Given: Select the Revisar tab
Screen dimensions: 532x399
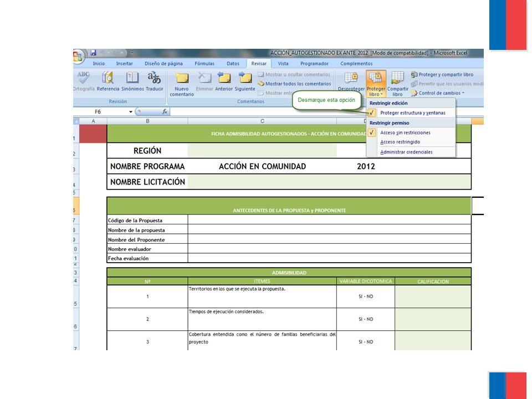Looking at the screenshot, I should click(x=259, y=63).
